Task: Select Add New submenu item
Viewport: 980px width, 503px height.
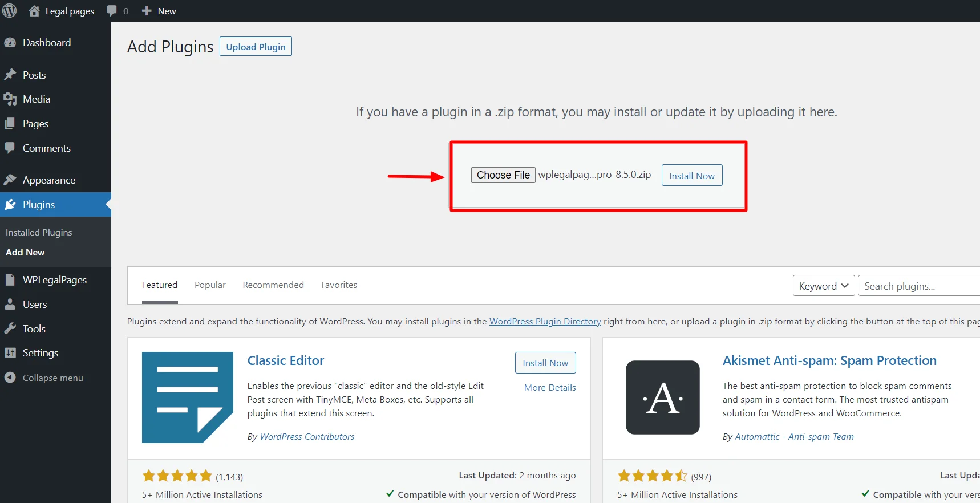Action: click(25, 252)
